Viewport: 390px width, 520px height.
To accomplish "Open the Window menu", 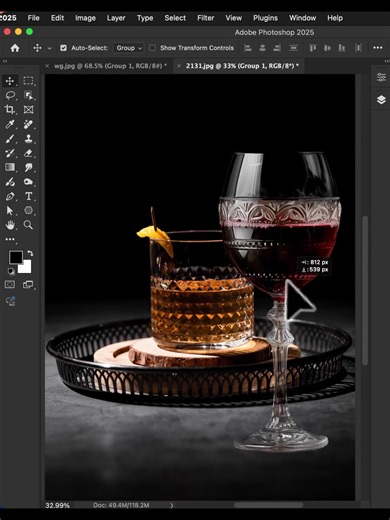I will point(302,18).
